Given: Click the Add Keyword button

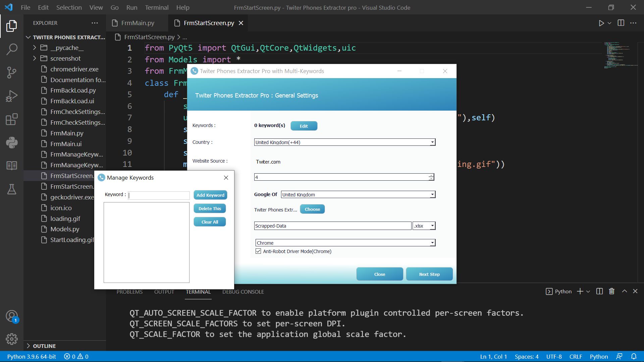Looking at the screenshot, I should (210, 195).
